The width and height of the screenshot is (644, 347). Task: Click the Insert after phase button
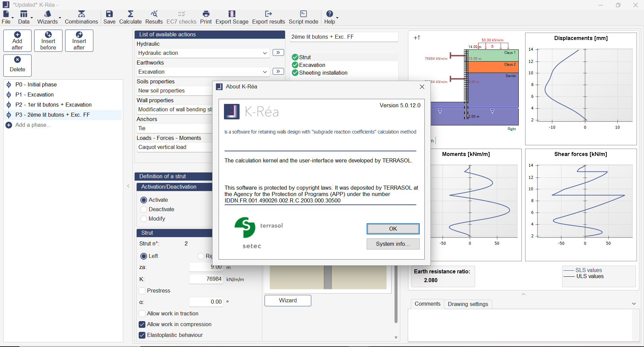79,41
